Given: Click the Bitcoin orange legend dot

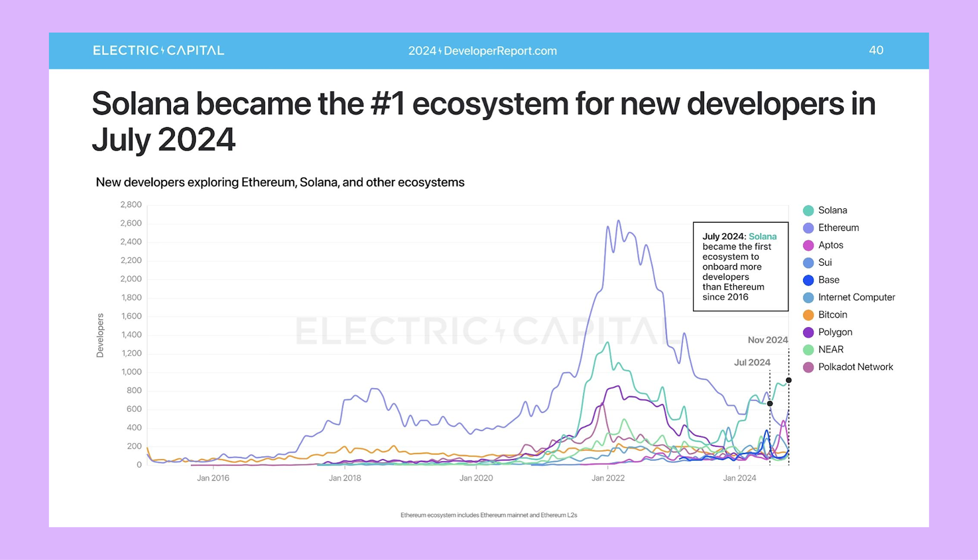Looking at the screenshot, I should (808, 315).
